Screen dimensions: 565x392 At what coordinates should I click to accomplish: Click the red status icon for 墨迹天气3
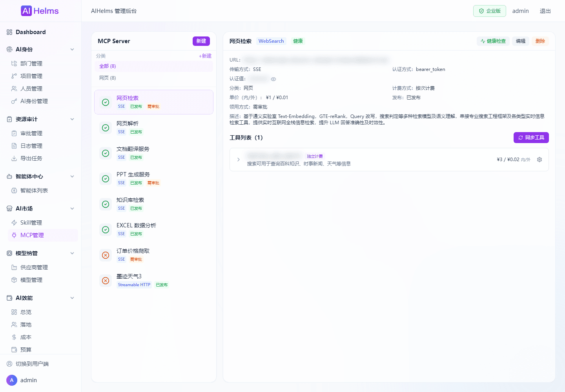click(106, 281)
